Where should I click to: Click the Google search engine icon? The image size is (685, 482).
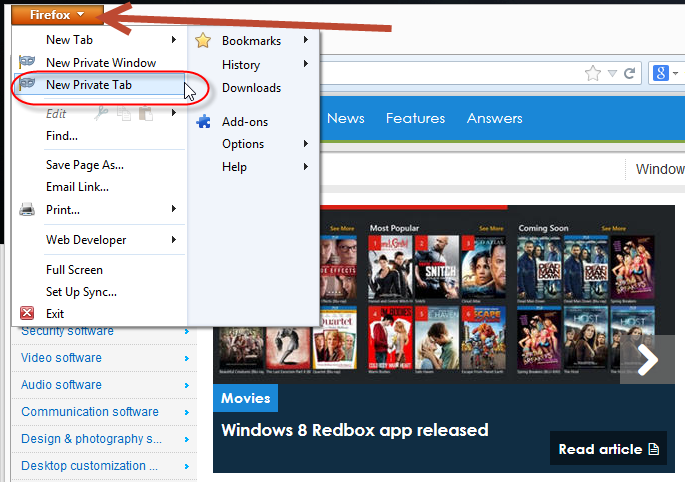(661, 73)
